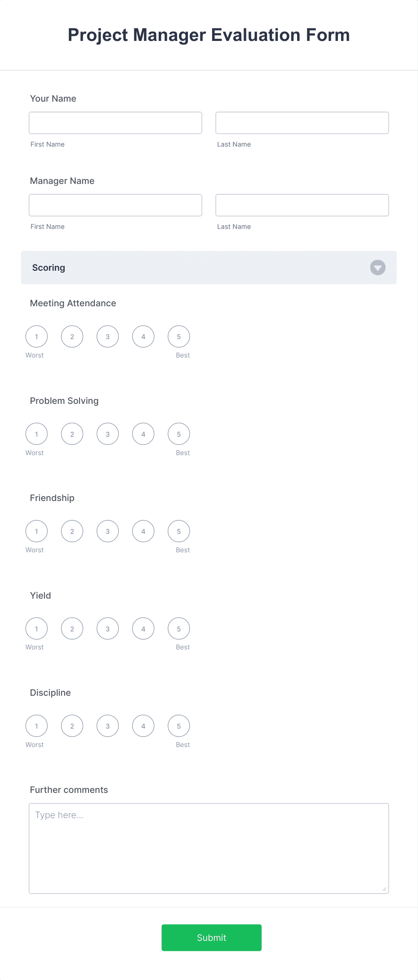The height and width of the screenshot is (980, 418).
Task: Choose rating 4 for Meeting Attendance
Action: pyautogui.click(x=143, y=336)
